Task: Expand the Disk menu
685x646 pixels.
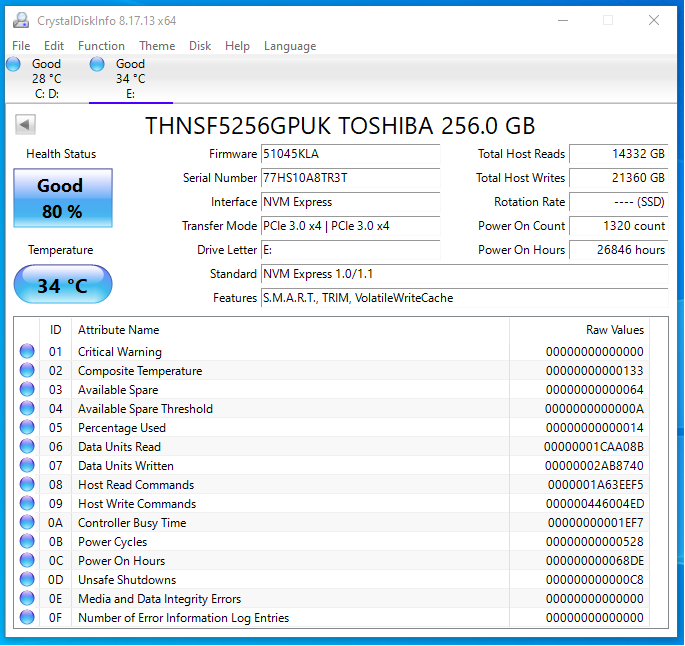Action: (200, 46)
